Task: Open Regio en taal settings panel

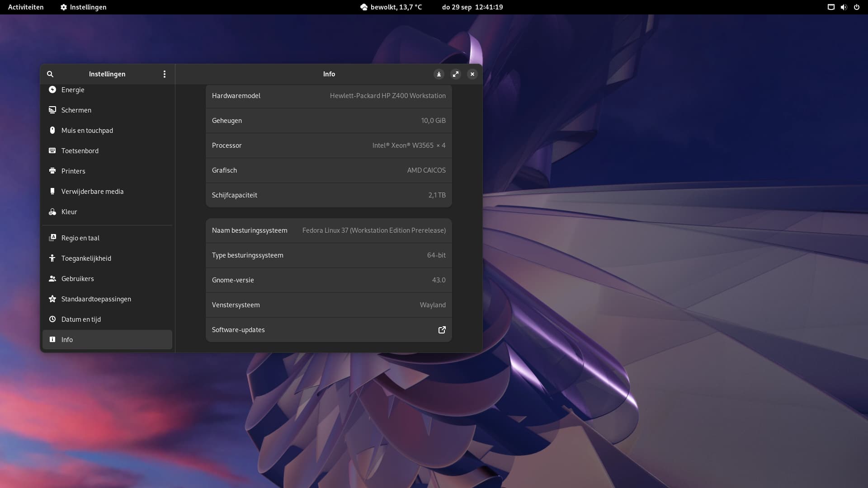Action: [107, 238]
